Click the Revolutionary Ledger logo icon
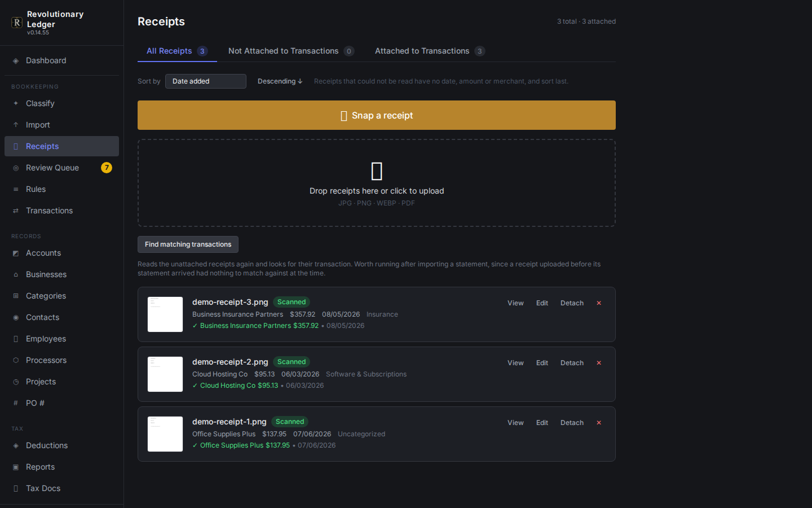Viewport: 812px width, 508px height. [17, 23]
